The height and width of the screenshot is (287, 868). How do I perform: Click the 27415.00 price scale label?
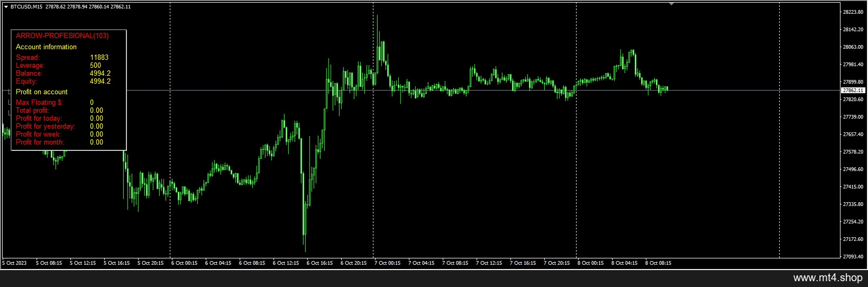(853, 187)
